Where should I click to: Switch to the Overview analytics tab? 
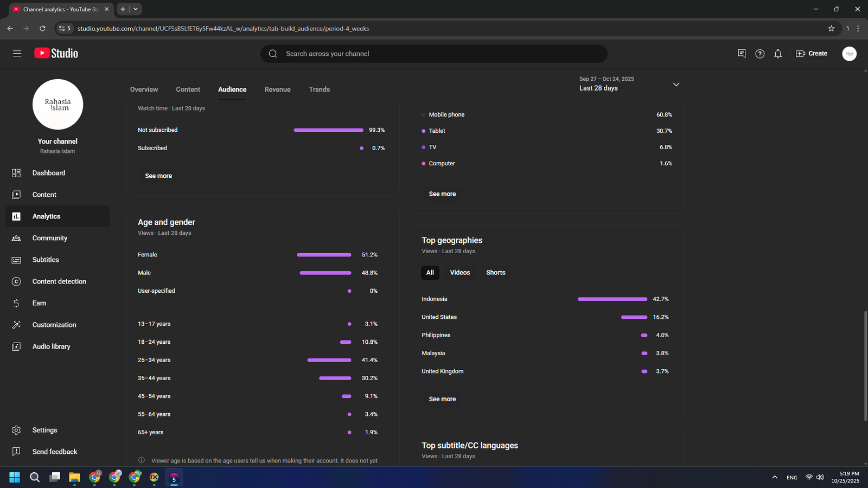(x=144, y=89)
